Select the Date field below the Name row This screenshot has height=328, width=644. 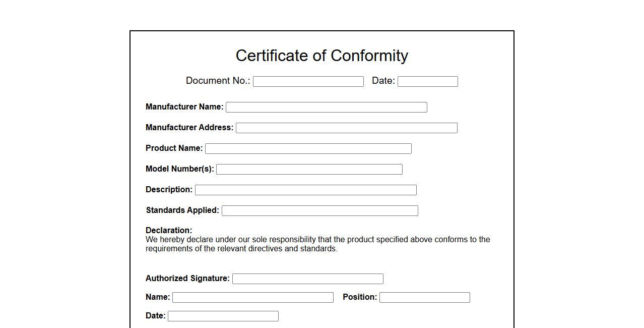pyautogui.click(x=223, y=316)
